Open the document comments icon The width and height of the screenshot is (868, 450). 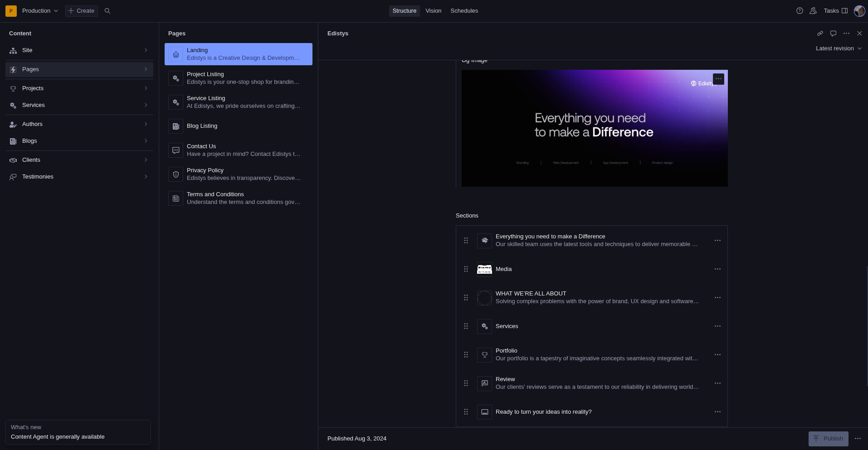(833, 34)
